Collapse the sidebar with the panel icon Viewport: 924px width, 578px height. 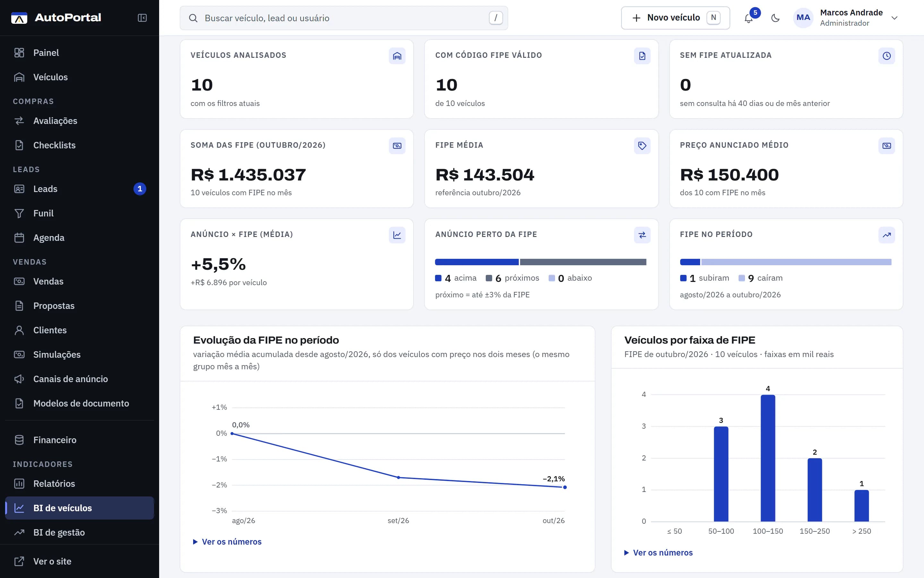(142, 18)
